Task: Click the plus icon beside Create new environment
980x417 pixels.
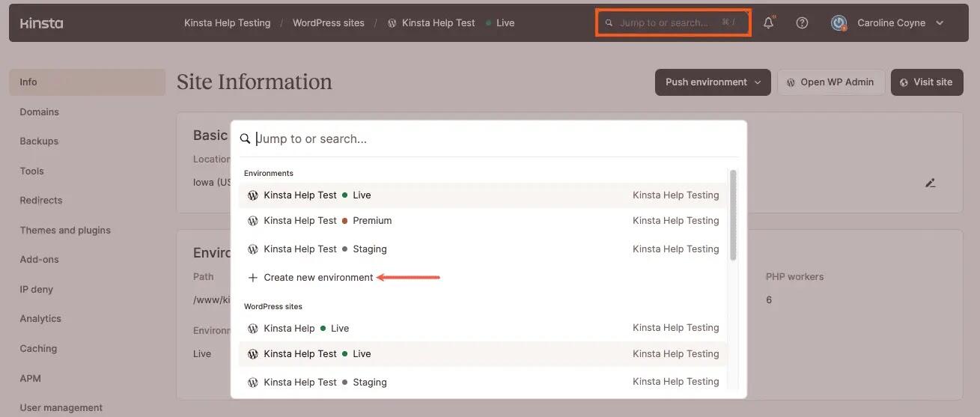Action: tap(253, 278)
